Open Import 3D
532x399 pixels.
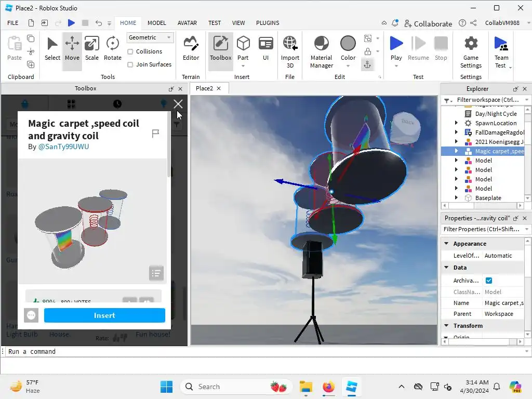(290, 51)
